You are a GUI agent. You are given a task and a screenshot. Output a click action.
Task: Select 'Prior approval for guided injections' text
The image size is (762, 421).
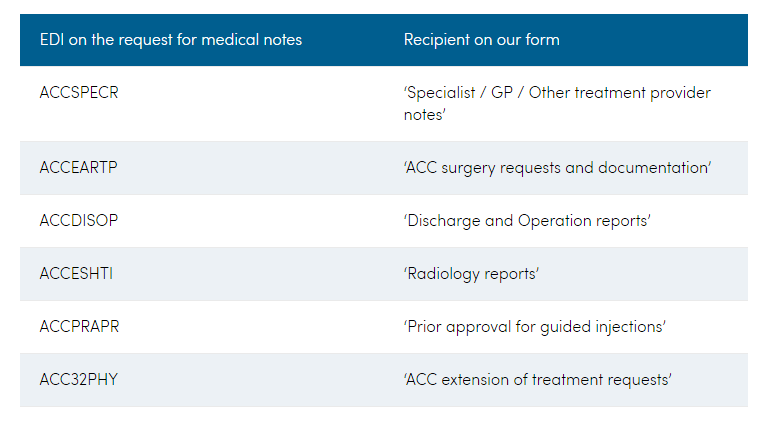pos(535,327)
